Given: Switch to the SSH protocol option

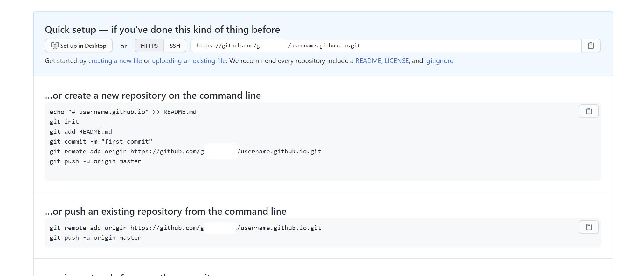Looking at the screenshot, I should tap(175, 46).
